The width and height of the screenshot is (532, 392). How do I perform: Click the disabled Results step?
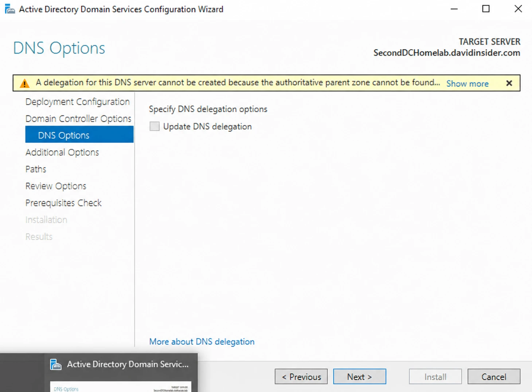(39, 237)
